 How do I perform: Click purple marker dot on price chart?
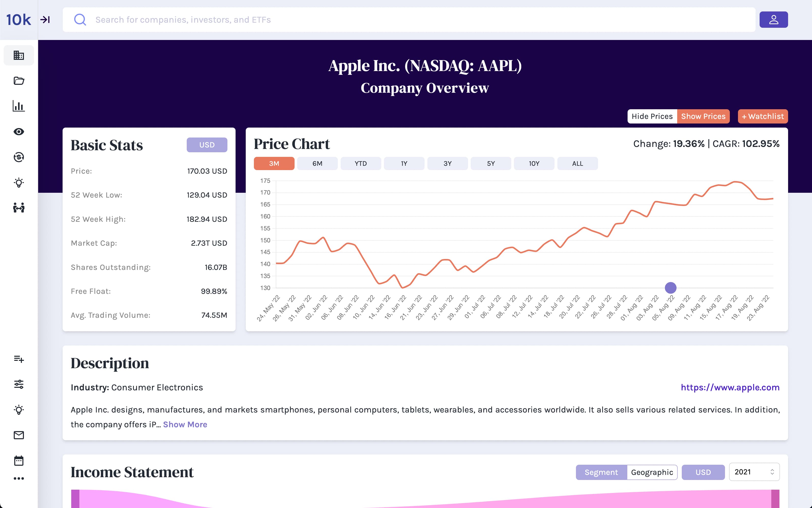670,288
